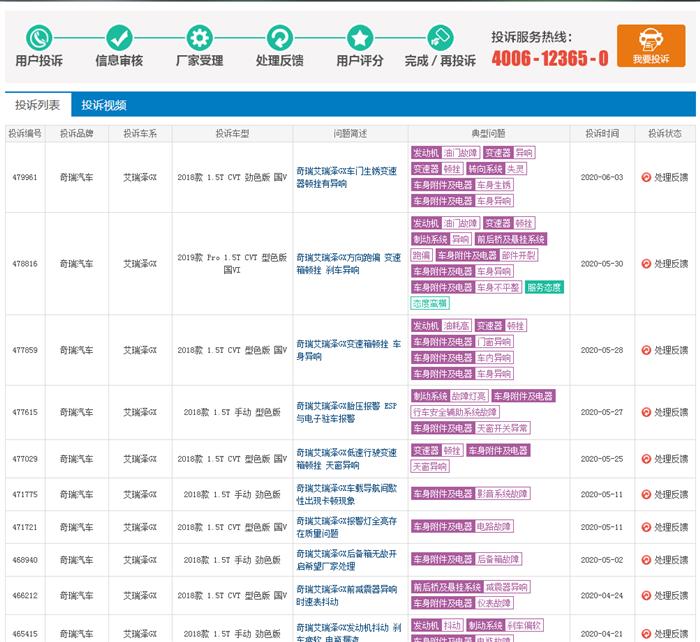
Task: Click the 典型问题 column header
Action: tap(488, 133)
